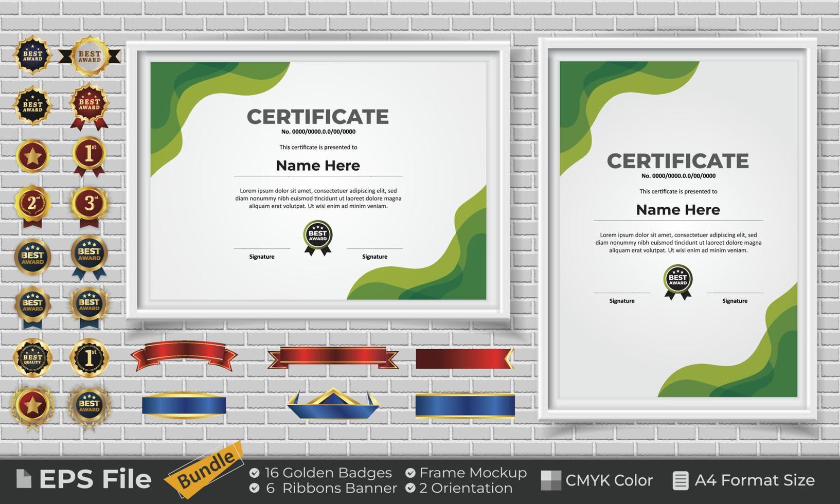
Task: Select the straight red ribbon with swallowtail ends
Action: [x=333, y=357]
